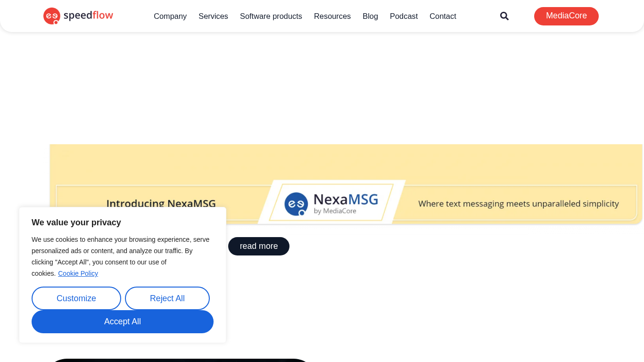
Task: Click the read more button
Action: coord(259,246)
